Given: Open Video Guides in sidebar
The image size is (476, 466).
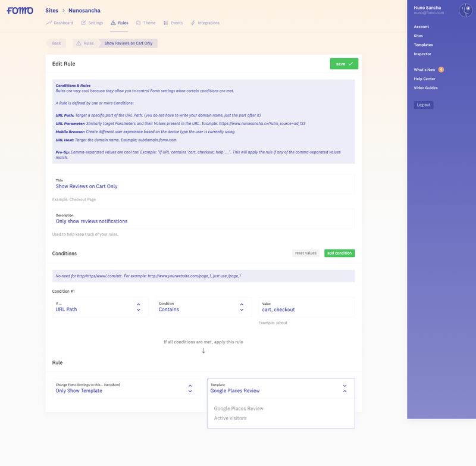Looking at the screenshot, I should pyautogui.click(x=425, y=88).
